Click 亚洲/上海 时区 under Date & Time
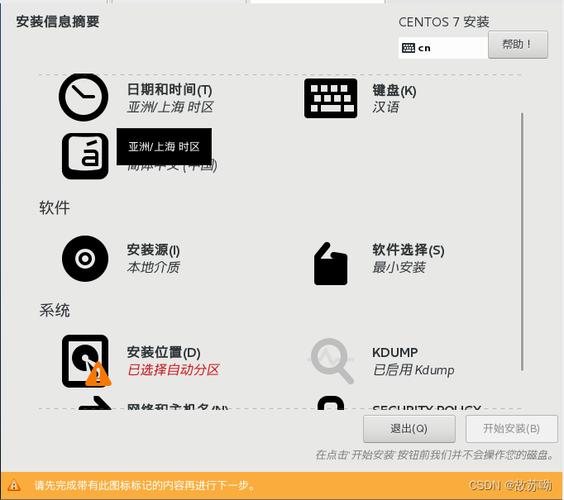 pos(170,107)
